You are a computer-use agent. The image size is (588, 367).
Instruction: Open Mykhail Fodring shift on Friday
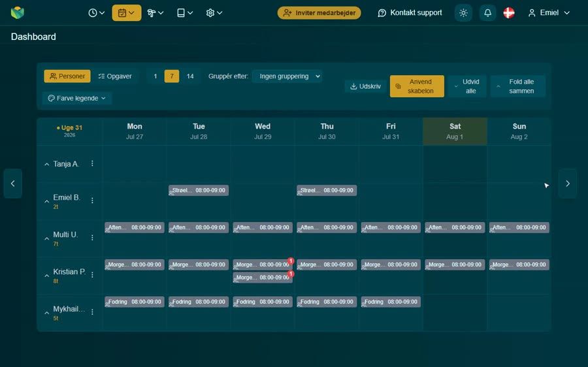tap(391, 302)
